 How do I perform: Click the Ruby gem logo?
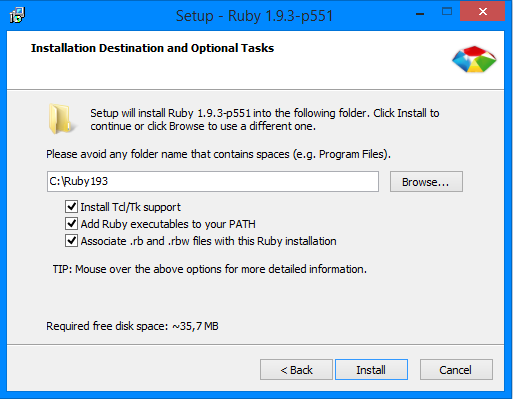click(474, 59)
